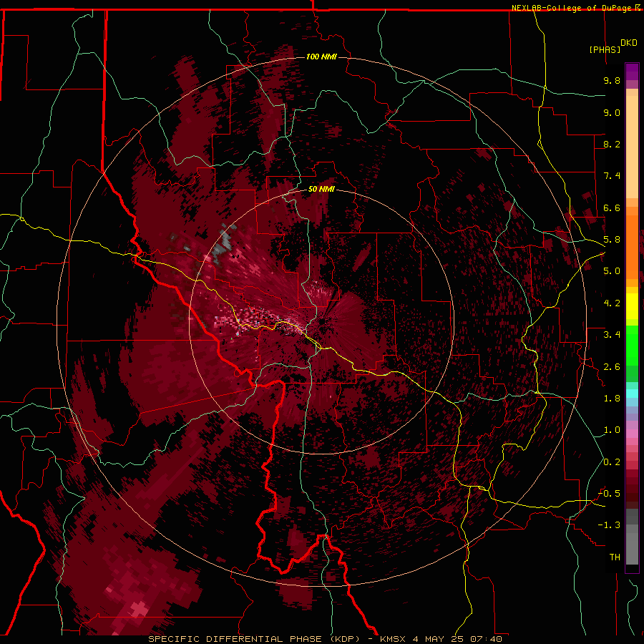
Task: Click the -0.5 legend value
Action: point(609,494)
